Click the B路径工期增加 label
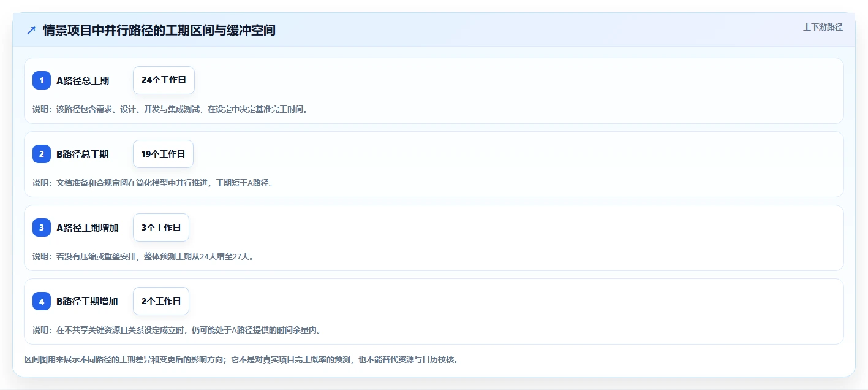The width and height of the screenshot is (868, 390). click(x=87, y=301)
